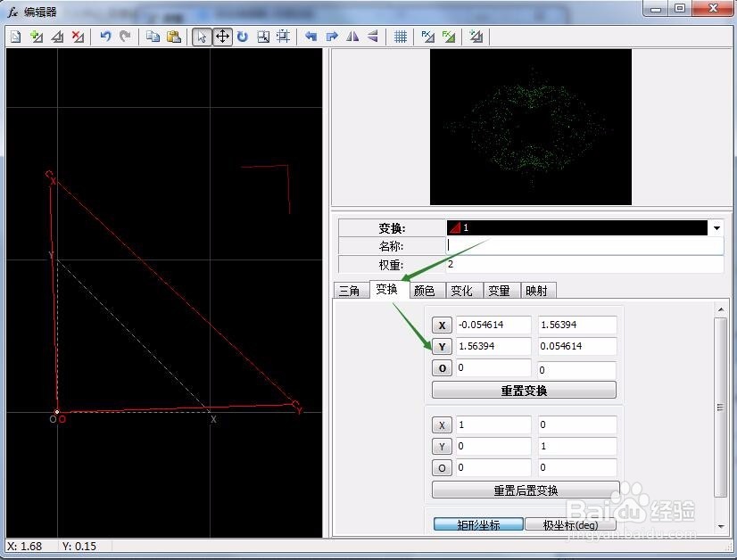Flip the triangle horizontally
The image size is (737, 560).
pyautogui.click(x=352, y=37)
